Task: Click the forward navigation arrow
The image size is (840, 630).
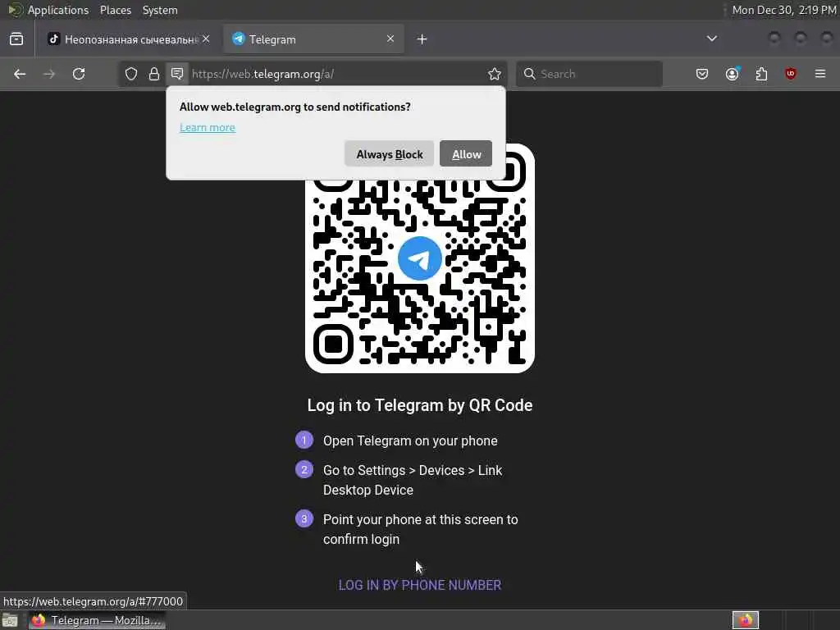Action: click(49, 74)
